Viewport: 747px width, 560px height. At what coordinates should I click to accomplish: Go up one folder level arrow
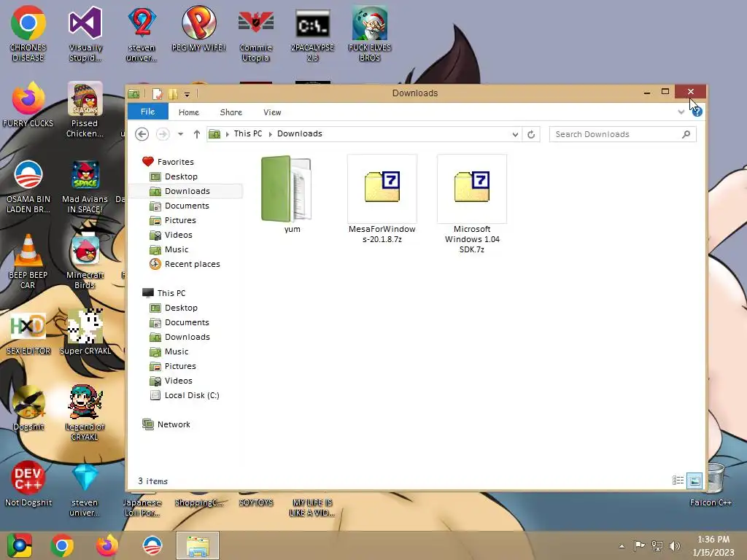tap(196, 134)
